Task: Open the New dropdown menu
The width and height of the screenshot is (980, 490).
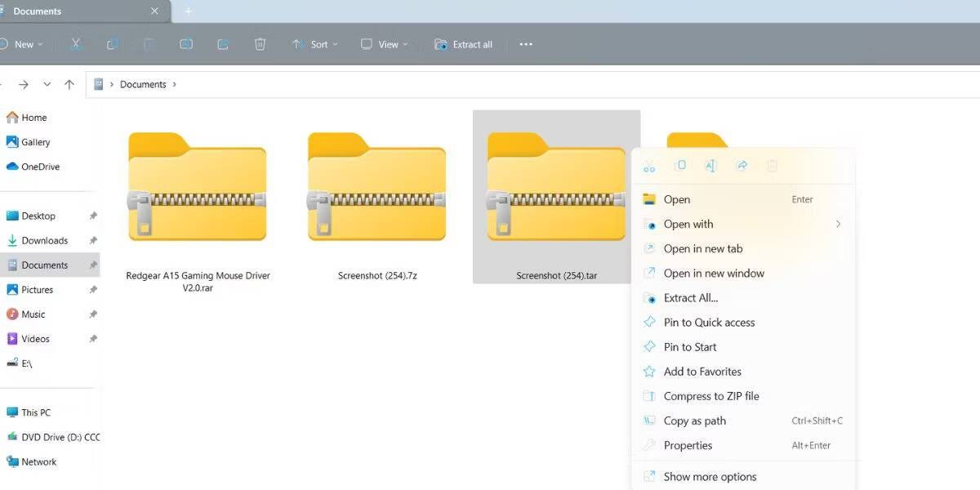Action: click(24, 43)
